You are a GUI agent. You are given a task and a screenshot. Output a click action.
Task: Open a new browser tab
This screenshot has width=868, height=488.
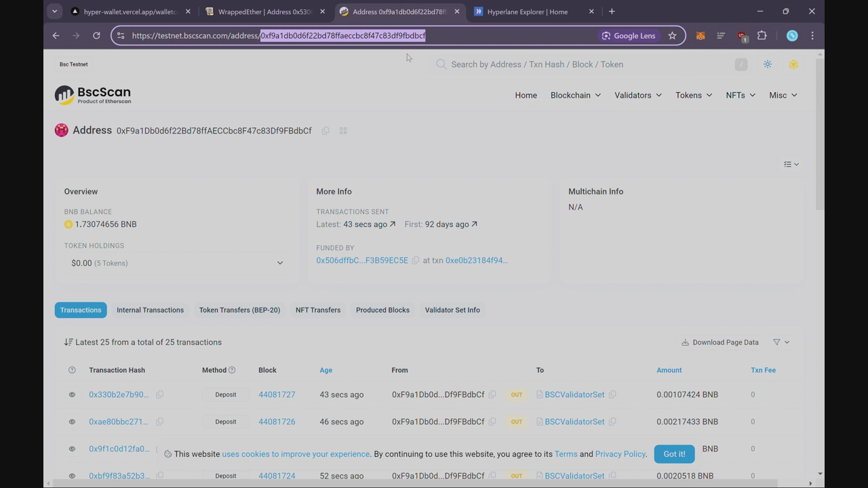click(x=612, y=12)
